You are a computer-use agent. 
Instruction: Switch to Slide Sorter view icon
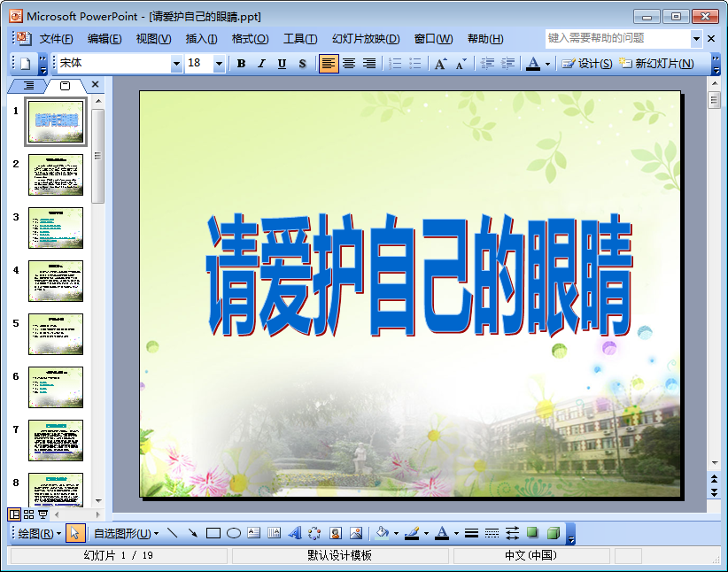[29, 514]
